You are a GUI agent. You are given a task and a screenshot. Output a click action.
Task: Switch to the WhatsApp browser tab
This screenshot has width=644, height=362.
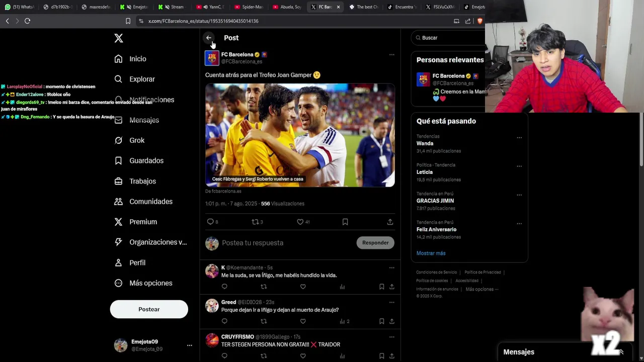coord(20,7)
